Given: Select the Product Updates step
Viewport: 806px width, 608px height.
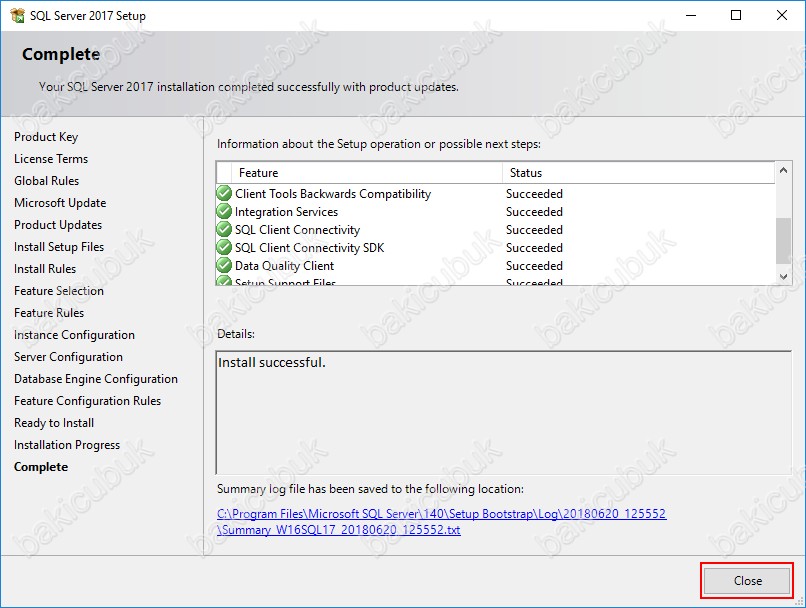Looking at the screenshot, I should tap(58, 225).
